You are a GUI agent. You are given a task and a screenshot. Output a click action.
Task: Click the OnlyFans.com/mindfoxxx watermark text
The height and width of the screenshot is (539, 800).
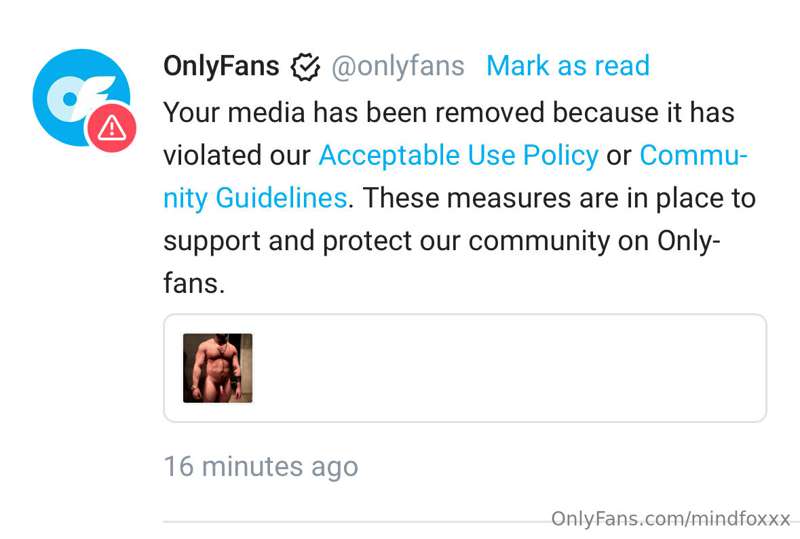[670, 519]
